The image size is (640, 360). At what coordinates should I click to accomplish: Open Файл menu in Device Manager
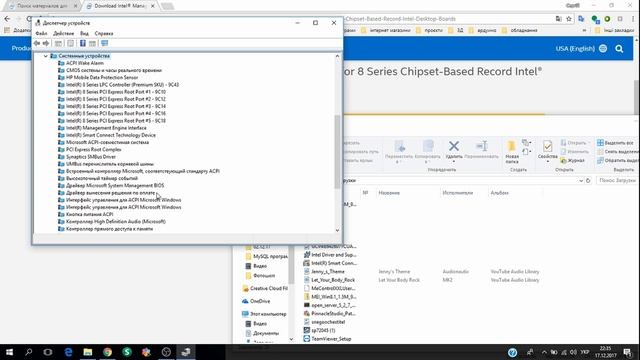(41, 33)
